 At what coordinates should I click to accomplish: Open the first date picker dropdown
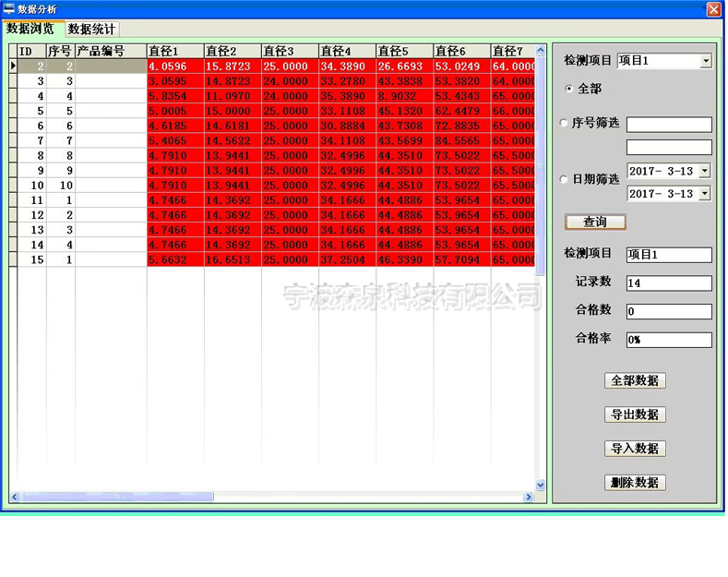tap(705, 171)
